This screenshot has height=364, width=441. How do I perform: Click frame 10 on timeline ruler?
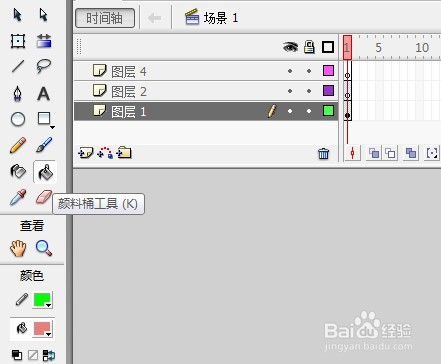(422, 48)
